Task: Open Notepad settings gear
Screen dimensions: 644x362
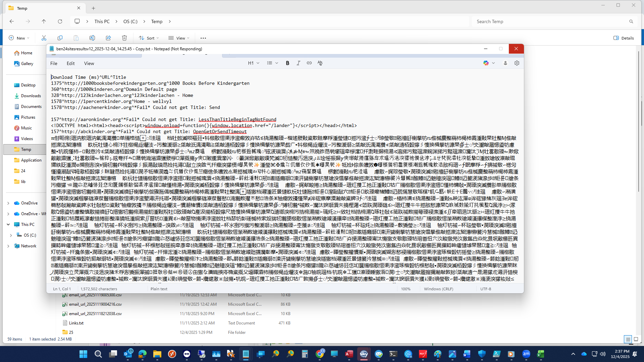Action: [x=517, y=63]
